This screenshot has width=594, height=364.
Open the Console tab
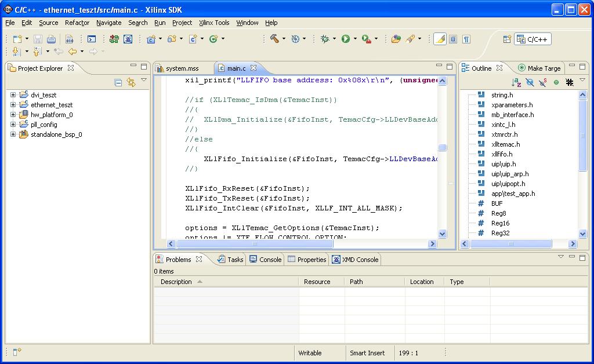[266, 260]
